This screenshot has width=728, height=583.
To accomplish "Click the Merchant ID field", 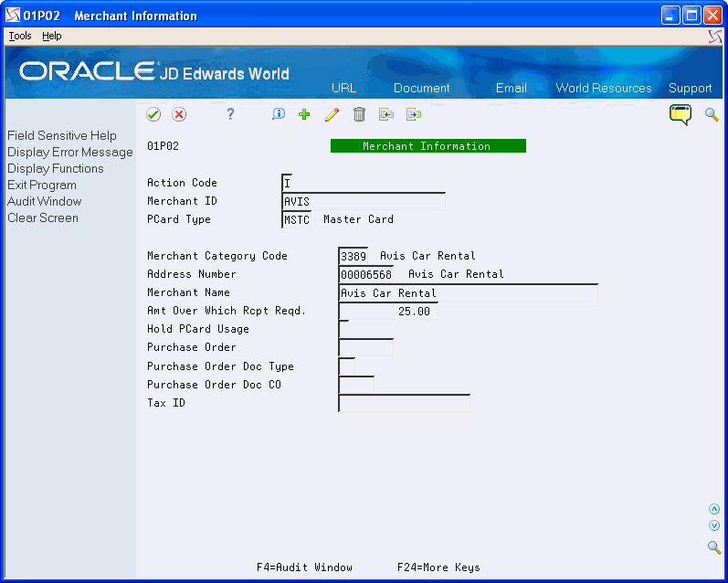I will click(364, 201).
